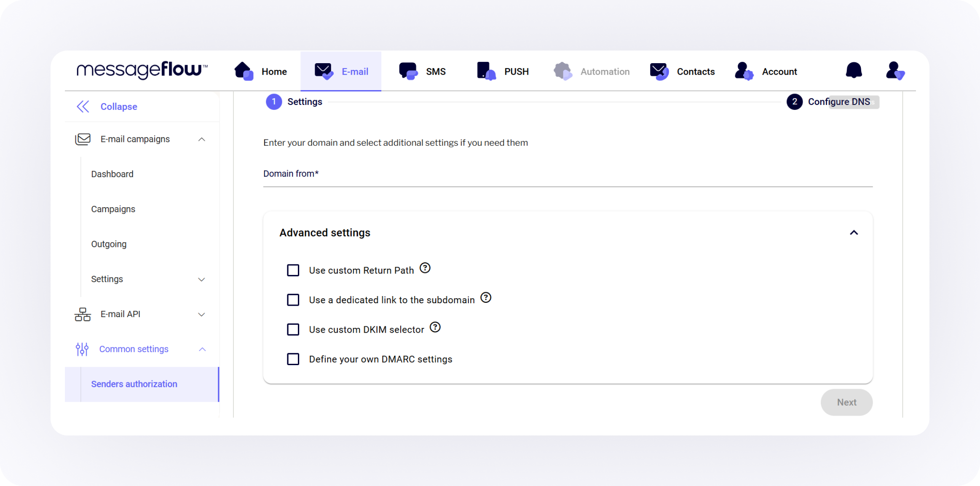Click the Next button
The image size is (980, 486).
click(847, 402)
